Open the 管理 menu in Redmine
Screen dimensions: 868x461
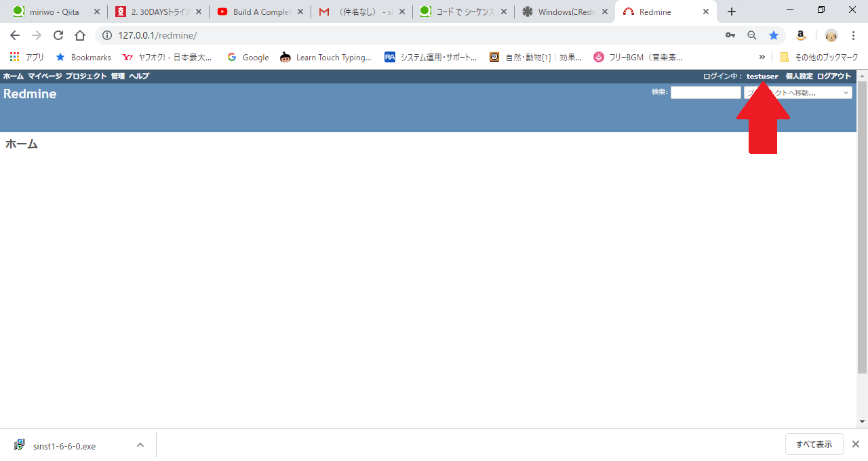click(x=117, y=76)
